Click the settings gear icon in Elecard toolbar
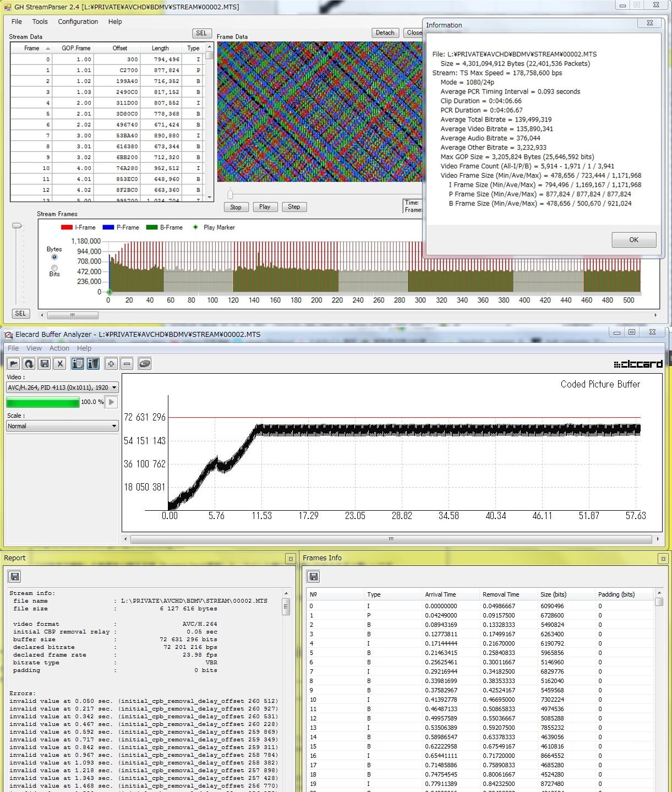The height and width of the screenshot is (792, 672). tap(145, 364)
